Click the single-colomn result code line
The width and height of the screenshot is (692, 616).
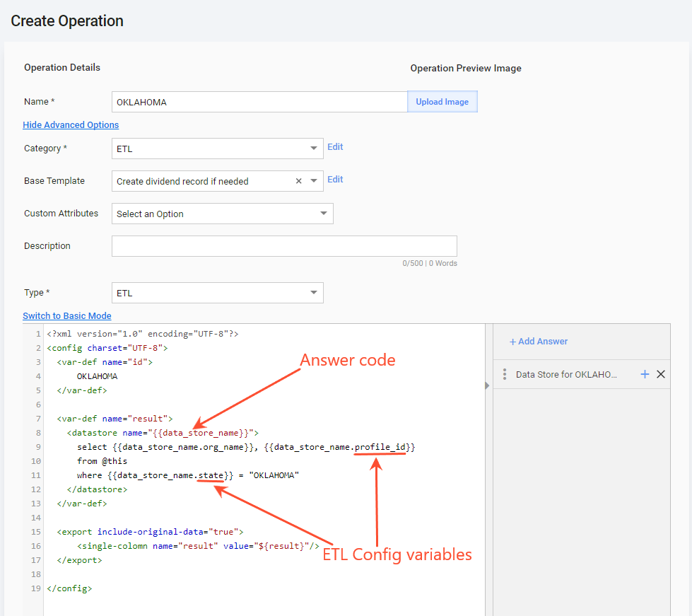[198, 546]
